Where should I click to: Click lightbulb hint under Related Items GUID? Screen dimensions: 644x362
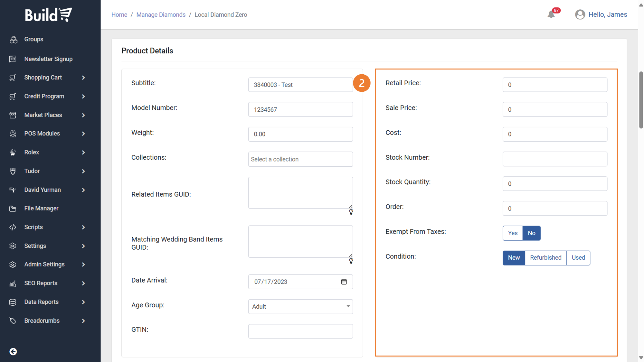click(x=351, y=212)
